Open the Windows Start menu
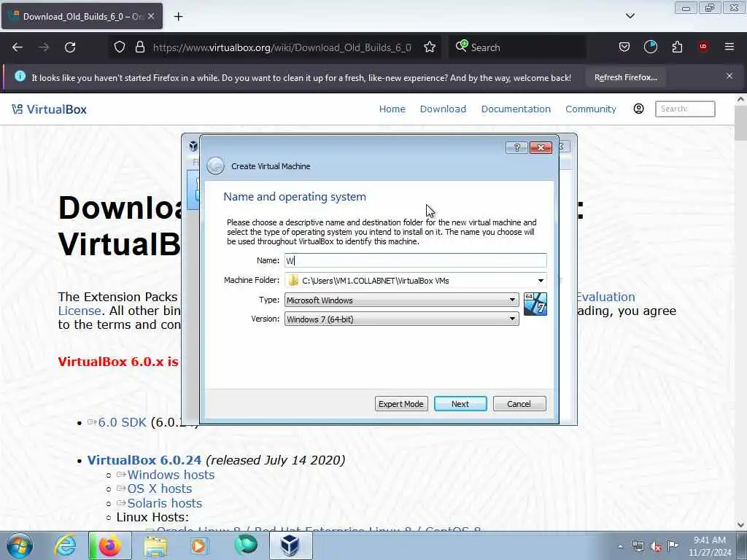This screenshot has height=560, width=747. click(x=20, y=546)
